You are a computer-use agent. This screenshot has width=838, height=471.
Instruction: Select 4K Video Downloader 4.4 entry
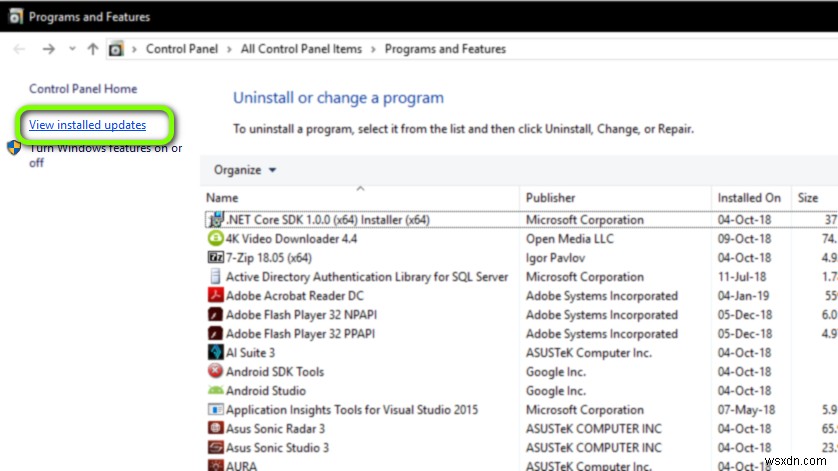coord(291,238)
